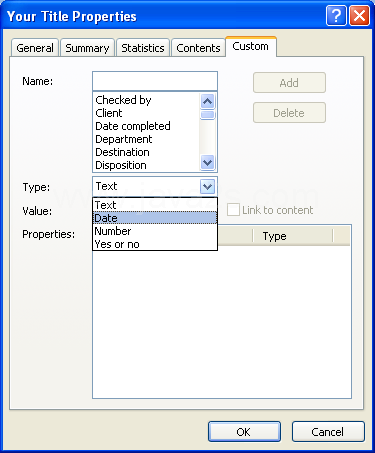
Task: Click the Type column header in Properties
Action: pyautogui.click(x=292, y=236)
